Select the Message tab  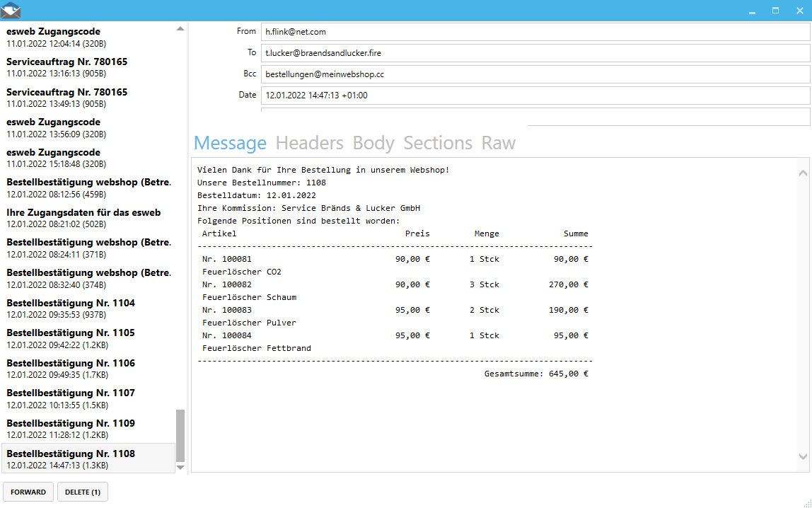[x=230, y=143]
